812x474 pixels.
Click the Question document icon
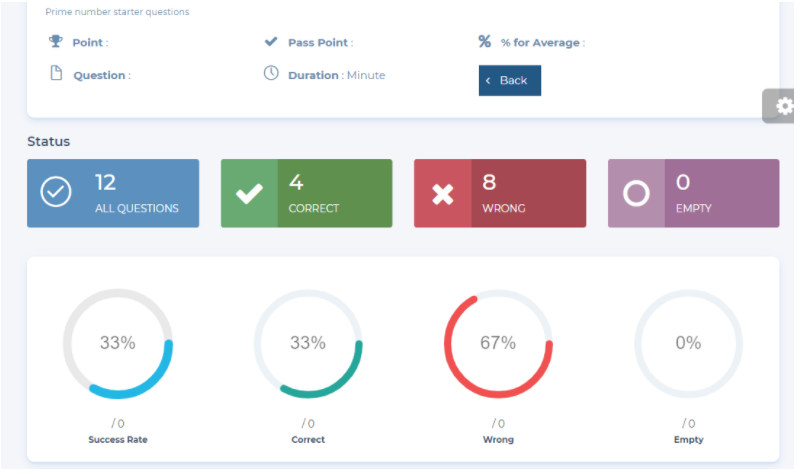(56, 74)
